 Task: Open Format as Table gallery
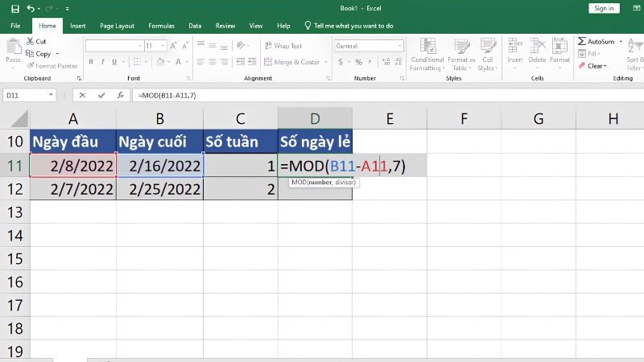click(x=461, y=55)
